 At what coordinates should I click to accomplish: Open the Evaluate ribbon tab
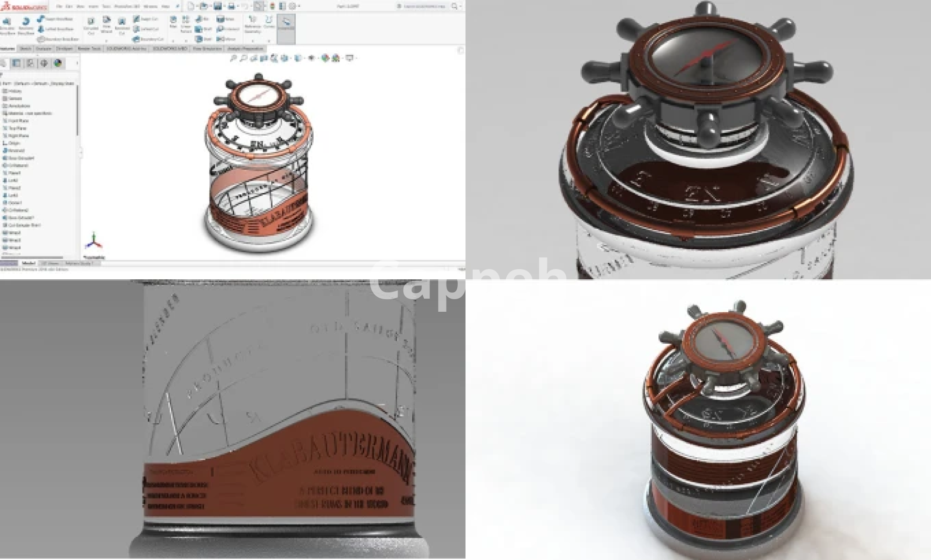[43, 48]
